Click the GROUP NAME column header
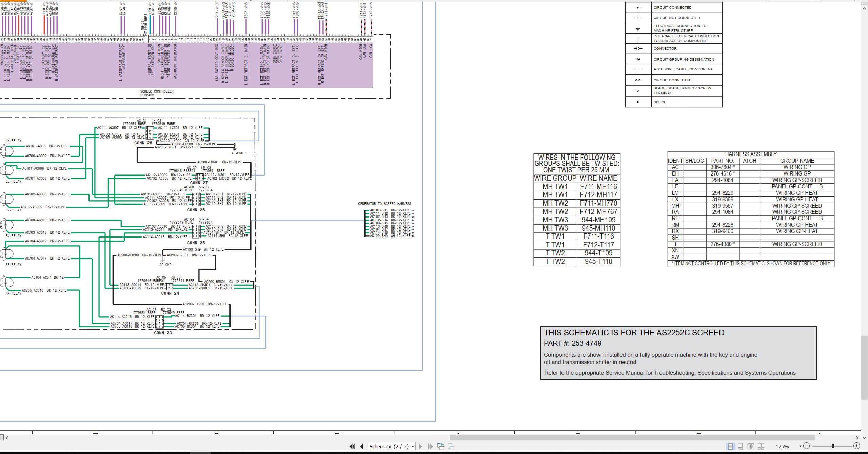Viewport: 868px width, 454px height. 797,161
